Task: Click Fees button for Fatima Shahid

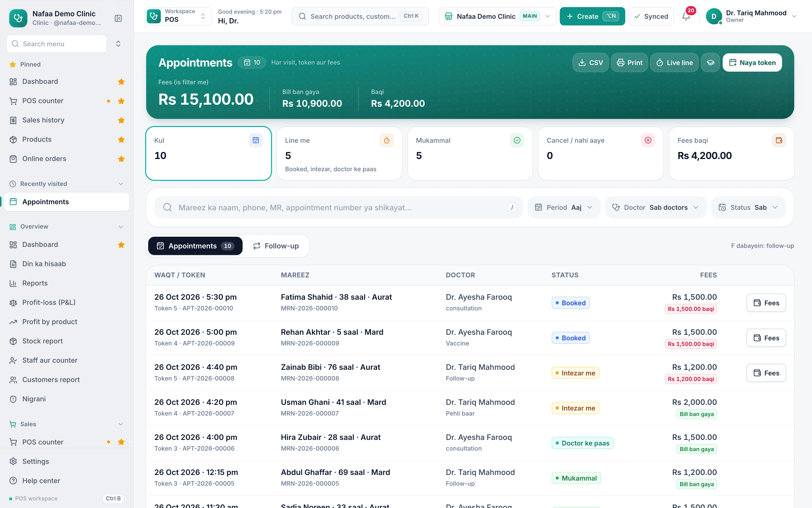Action: tap(766, 303)
